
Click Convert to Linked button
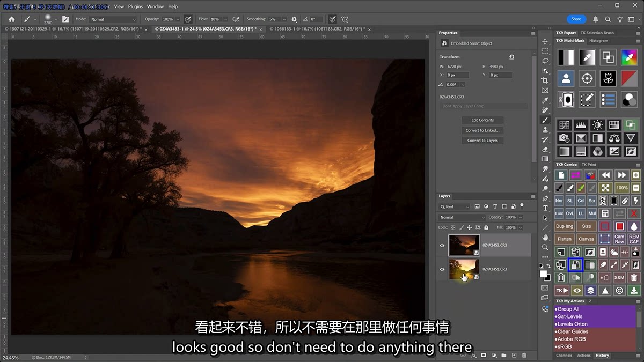point(482,130)
